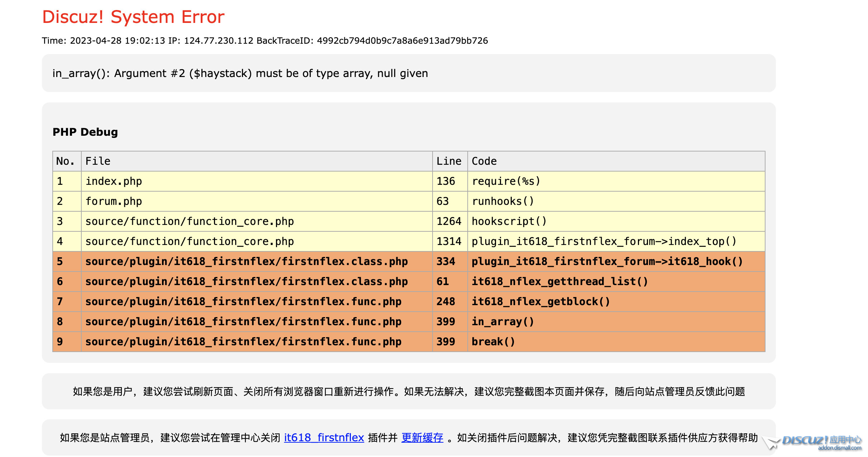The width and height of the screenshot is (868, 457).
Task: Click the it618_nflex_getthread_list() code cell
Action: 559,282
